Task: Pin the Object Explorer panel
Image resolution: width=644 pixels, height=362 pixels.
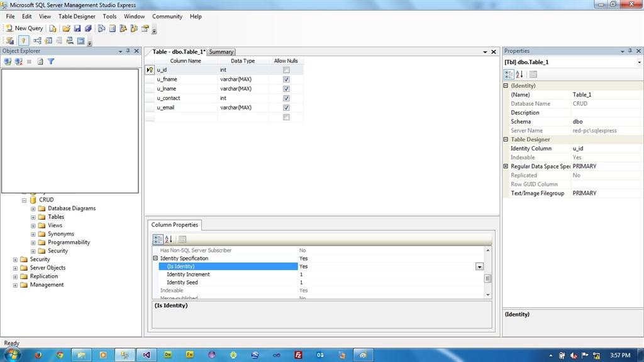Action: click(x=128, y=51)
